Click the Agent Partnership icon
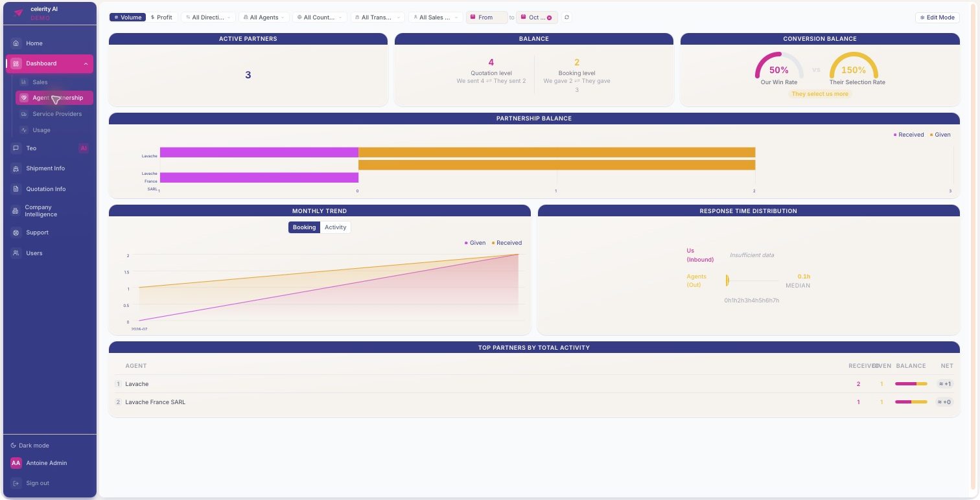980x500 pixels. (24, 98)
